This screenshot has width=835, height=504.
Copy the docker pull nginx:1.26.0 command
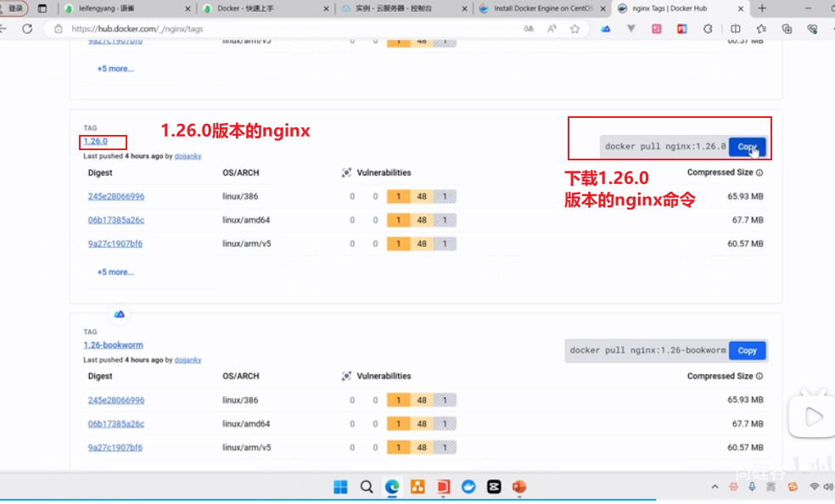747,146
